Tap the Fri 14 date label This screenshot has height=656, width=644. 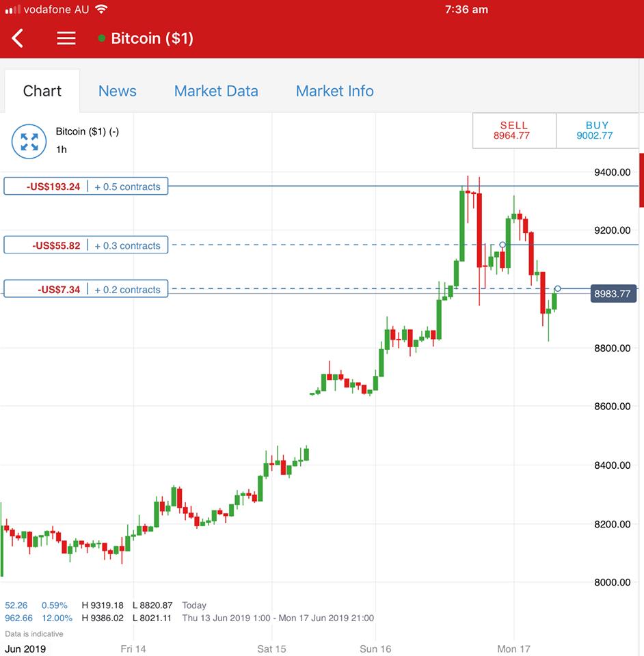[x=133, y=649]
